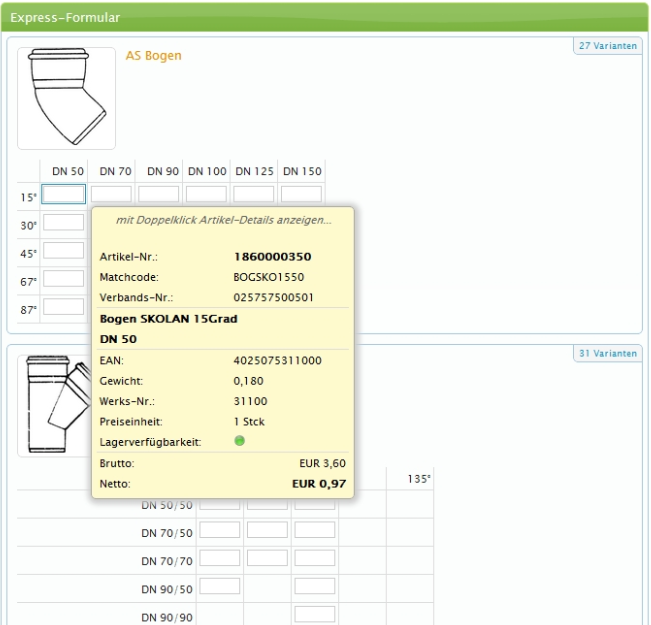Select the 15° DN 70 quantity field
The width and height of the screenshot is (651, 625).
tap(111, 194)
